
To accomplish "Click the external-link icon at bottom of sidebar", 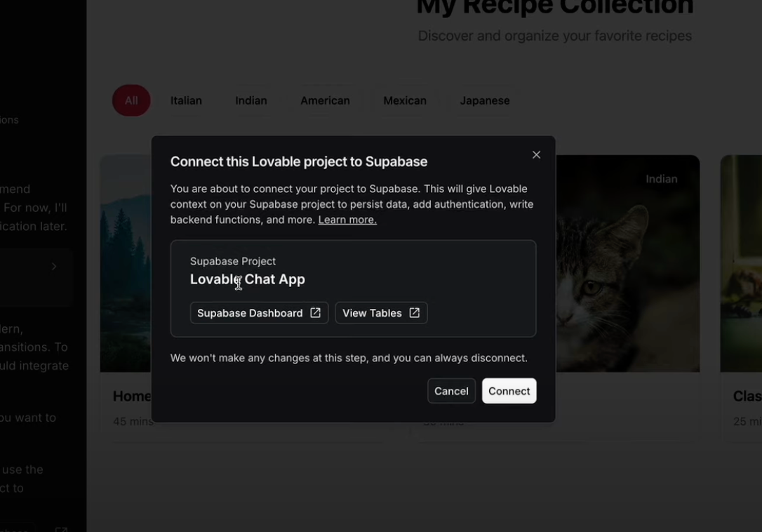I will point(61,528).
